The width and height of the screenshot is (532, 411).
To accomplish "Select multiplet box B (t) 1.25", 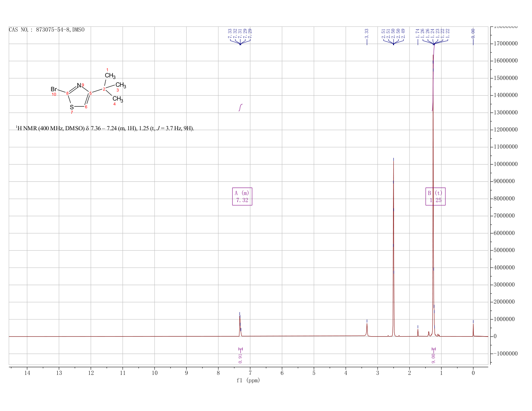I will [x=435, y=197].
